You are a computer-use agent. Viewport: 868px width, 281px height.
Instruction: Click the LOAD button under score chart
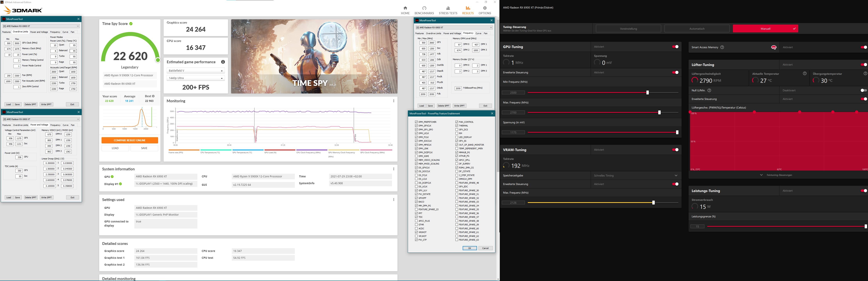pos(115,148)
